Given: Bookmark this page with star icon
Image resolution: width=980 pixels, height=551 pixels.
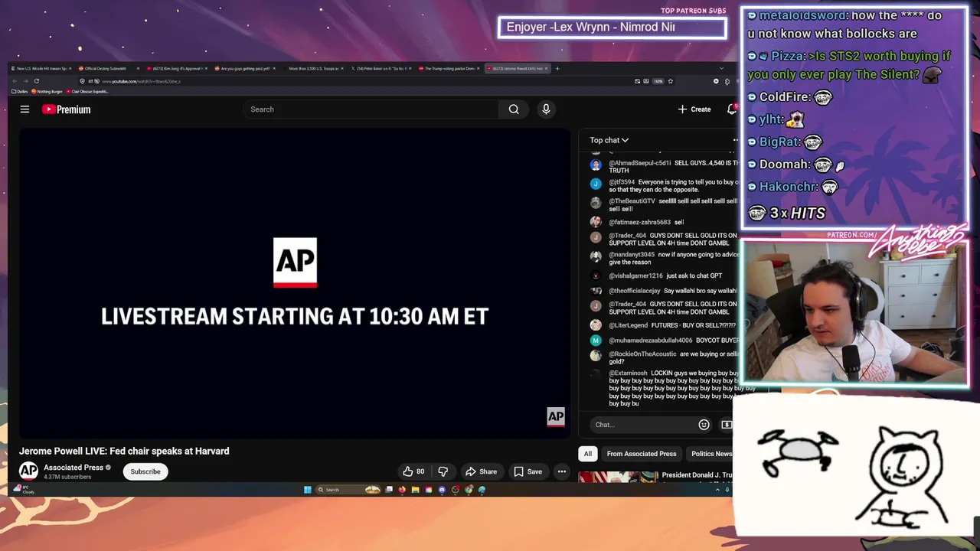Looking at the screenshot, I should (671, 81).
